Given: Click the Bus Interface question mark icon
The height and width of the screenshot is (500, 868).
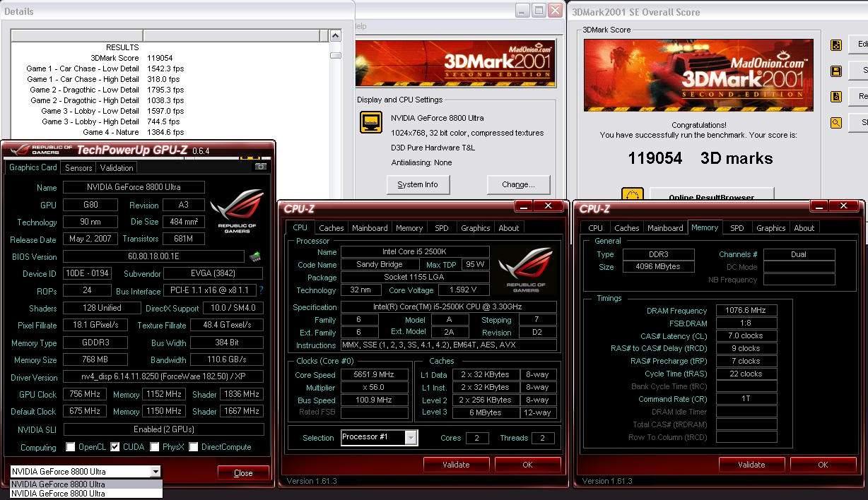Looking at the screenshot, I should coord(261,290).
